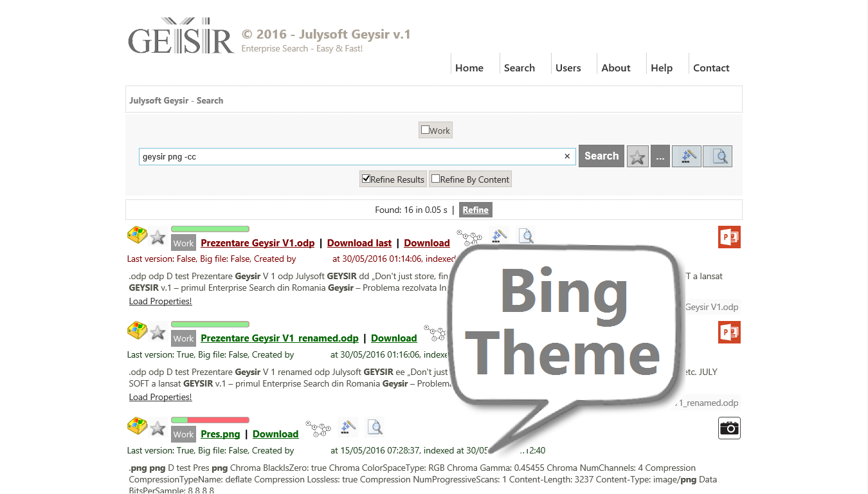Click colored box icon for Pres.png result

coord(137,427)
